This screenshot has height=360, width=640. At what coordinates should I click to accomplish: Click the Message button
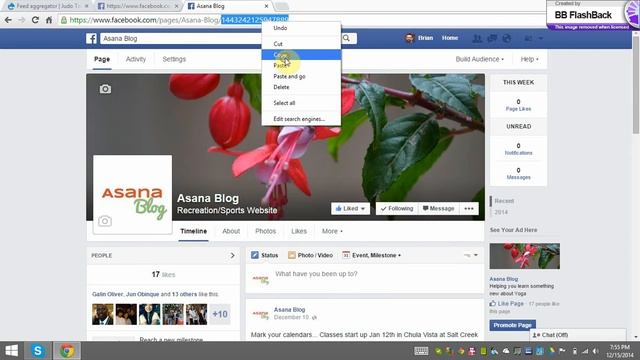(x=438, y=209)
